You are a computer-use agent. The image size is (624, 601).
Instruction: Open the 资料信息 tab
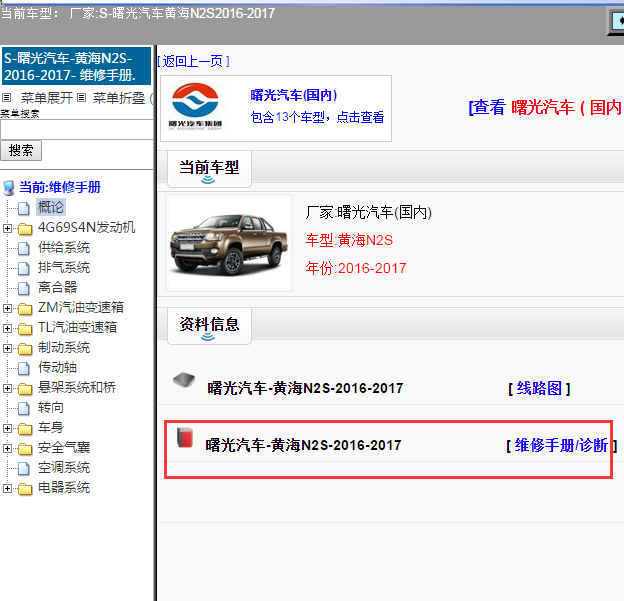point(209,326)
